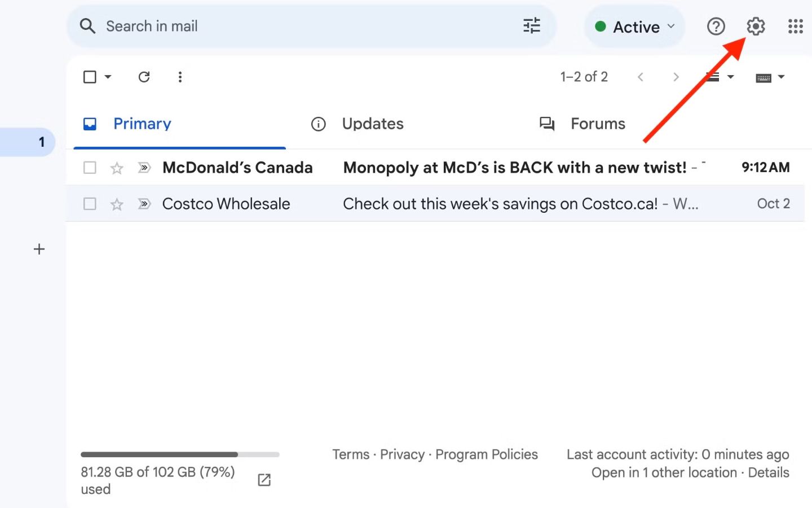Open Gmail help

pyautogui.click(x=716, y=26)
